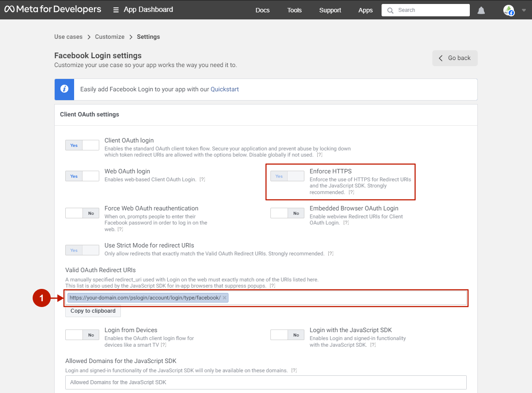Click help [?] for Enforce HTTPS

pyautogui.click(x=351, y=192)
